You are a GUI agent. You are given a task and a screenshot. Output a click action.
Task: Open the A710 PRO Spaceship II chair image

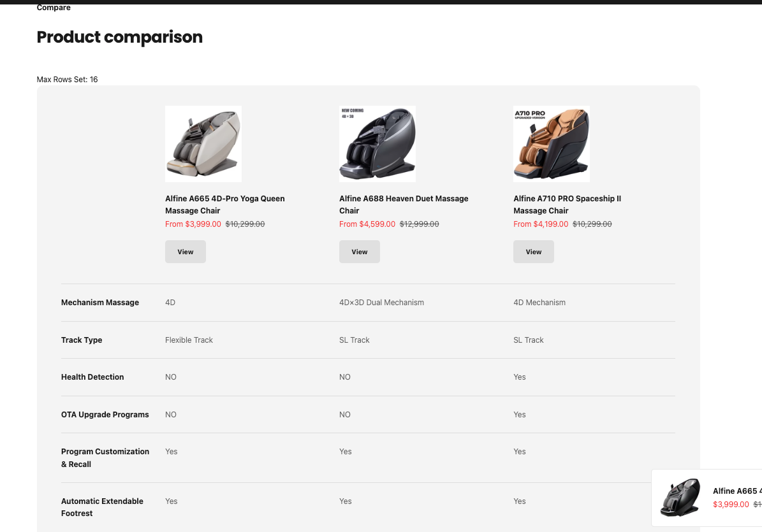(x=551, y=144)
